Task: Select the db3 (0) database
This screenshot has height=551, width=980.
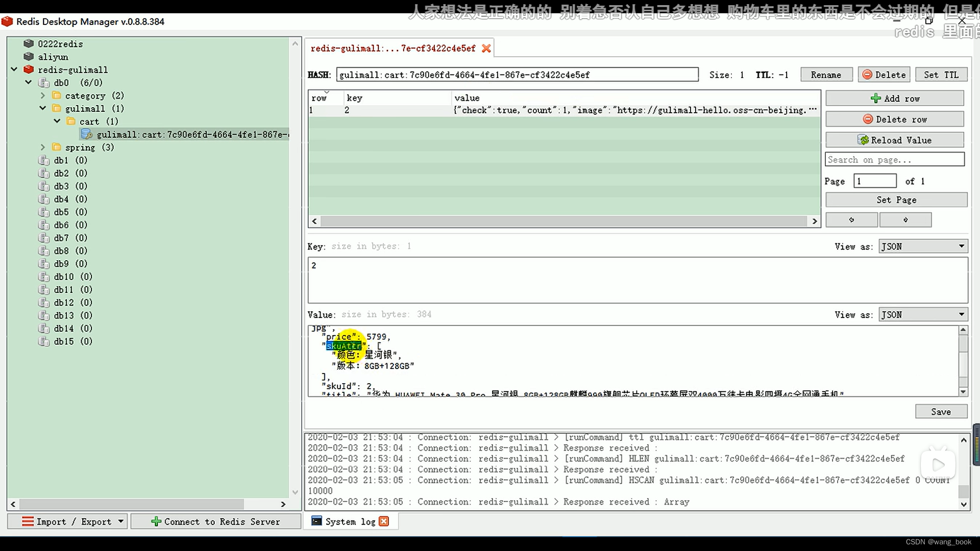Action: coord(70,186)
